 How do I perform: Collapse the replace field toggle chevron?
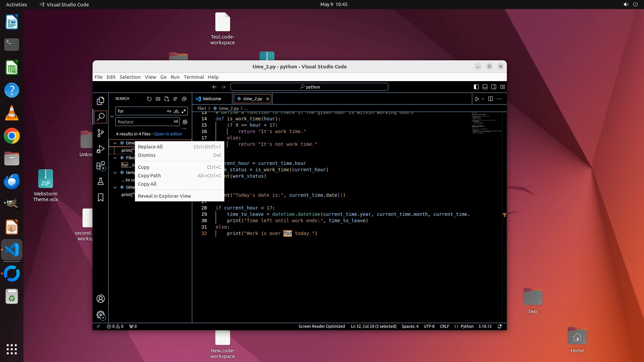[x=112, y=116]
